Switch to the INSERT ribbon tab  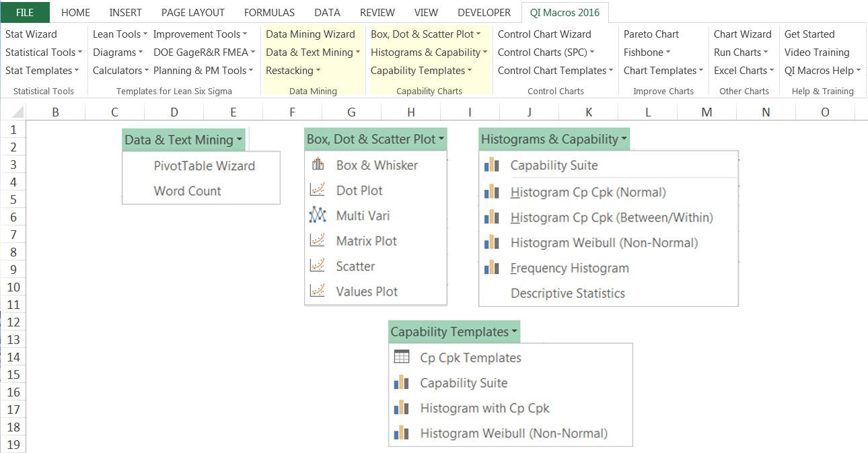click(x=126, y=12)
